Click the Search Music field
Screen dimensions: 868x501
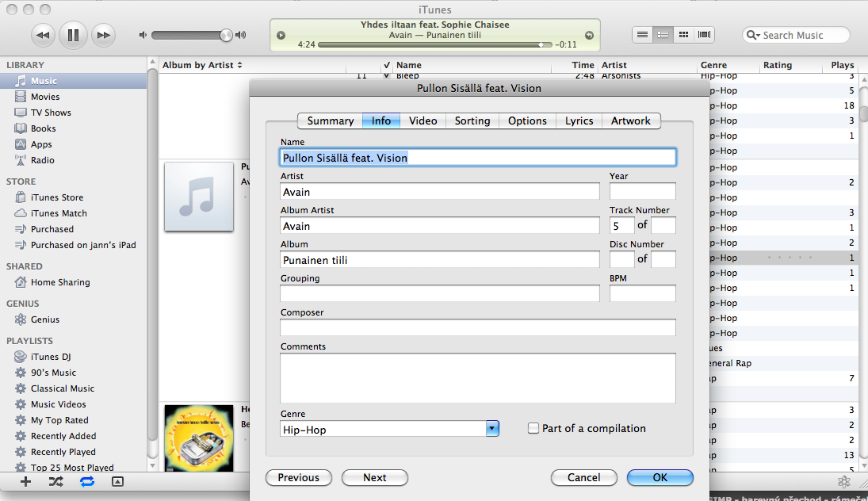click(796, 35)
